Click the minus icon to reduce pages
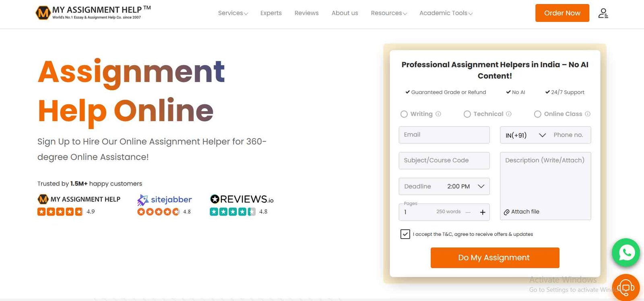The image size is (644, 301). 468,212
